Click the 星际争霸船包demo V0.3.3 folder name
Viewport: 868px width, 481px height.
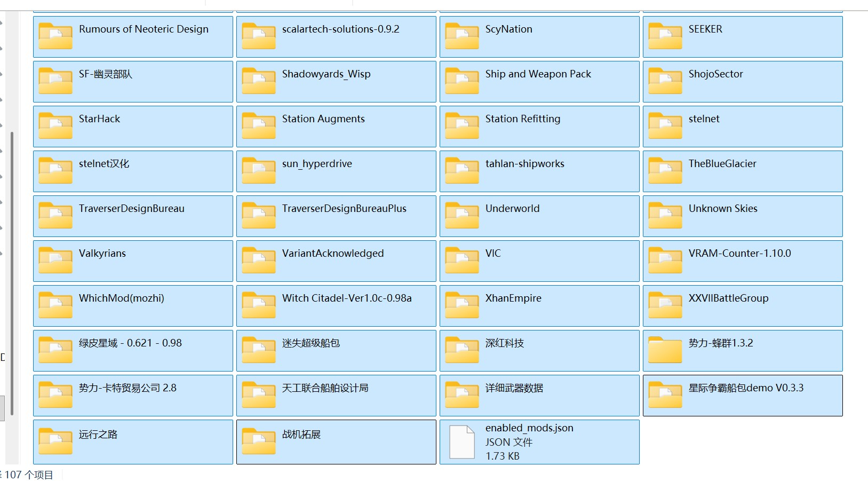pos(746,388)
